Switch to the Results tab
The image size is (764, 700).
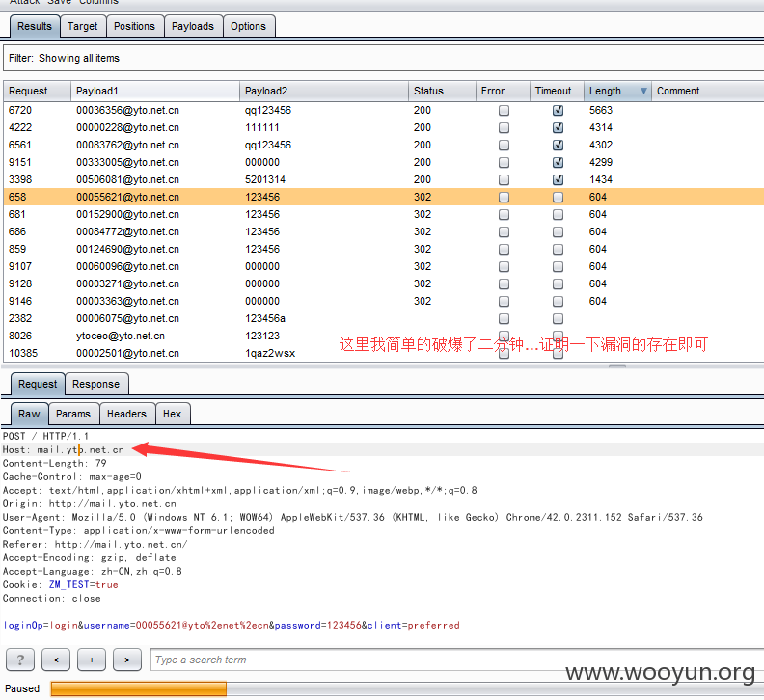click(x=35, y=26)
